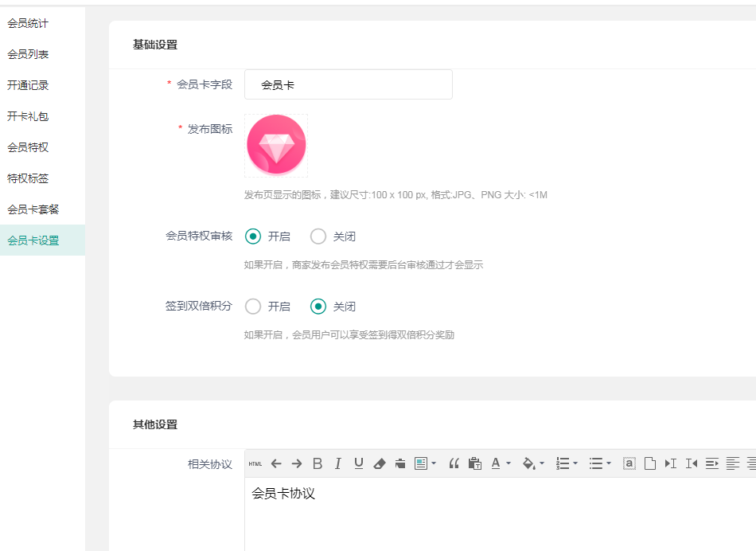Insert an ordered numbered list
The height and width of the screenshot is (551, 756).
click(x=562, y=463)
